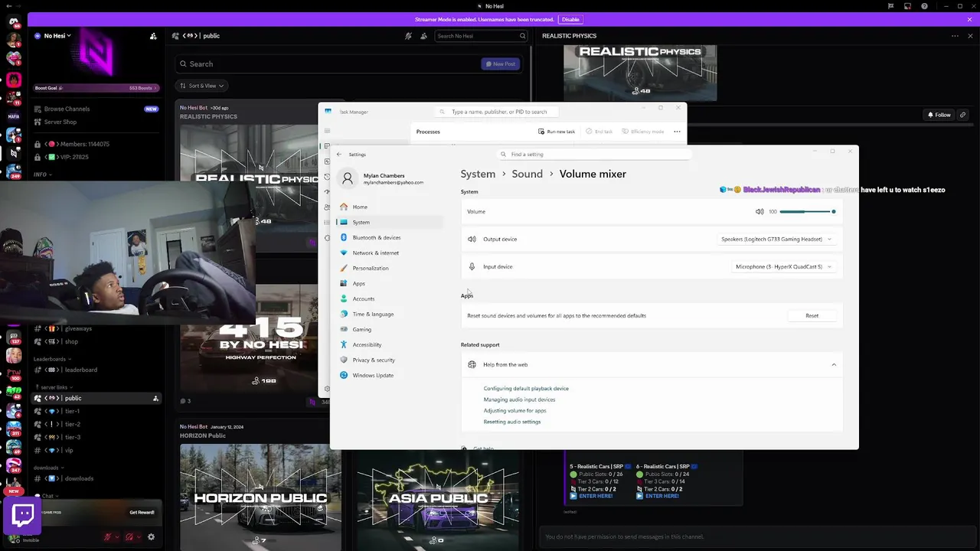Screen dimensions: 980x551
Task: Open Discord help question mark icon
Action: (925, 6)
